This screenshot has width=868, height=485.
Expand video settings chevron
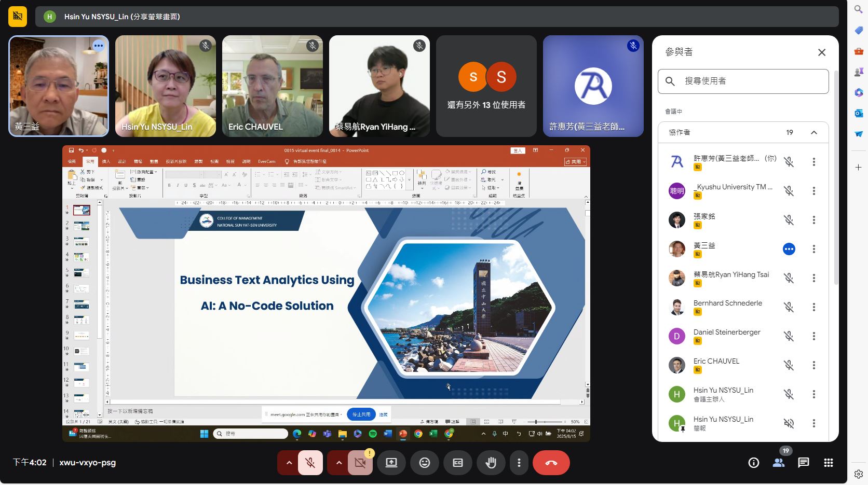coord(338,463)
